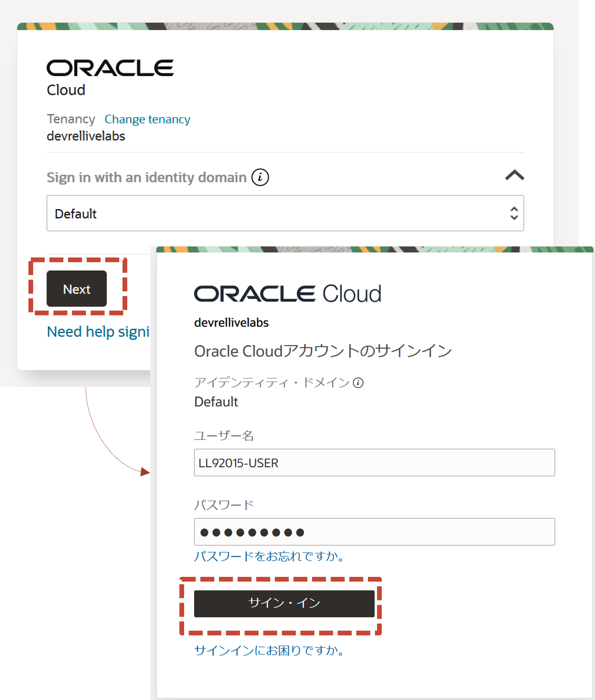Click the Change tenancy link

[x=147, y=119]
